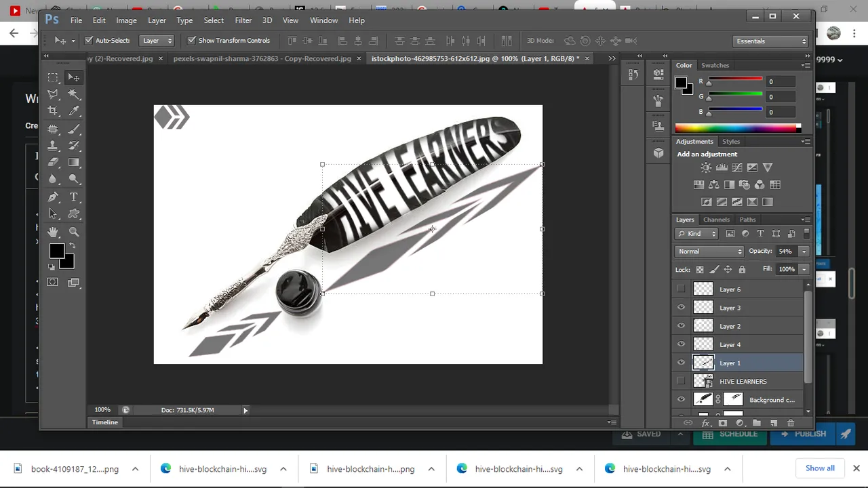Open the Adjustments panel options menu
Screen dimensions: 868x488
[x=806, y=142]
